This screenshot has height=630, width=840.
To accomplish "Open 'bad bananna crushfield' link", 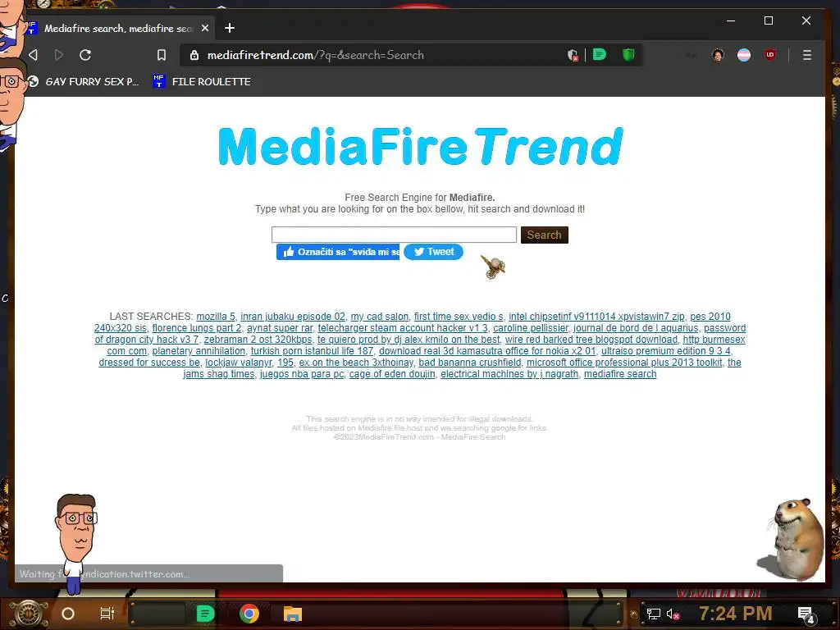I will click(470, 363).
